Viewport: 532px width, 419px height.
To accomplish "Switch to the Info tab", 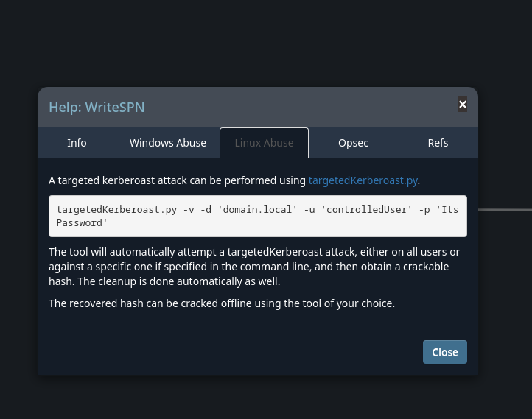I will (77, 143).
